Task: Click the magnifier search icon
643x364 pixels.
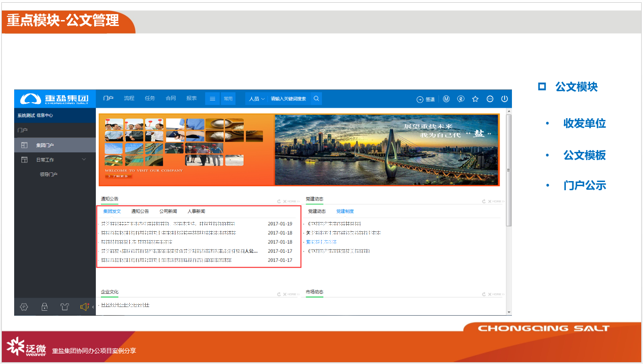Action: point(316,99)
